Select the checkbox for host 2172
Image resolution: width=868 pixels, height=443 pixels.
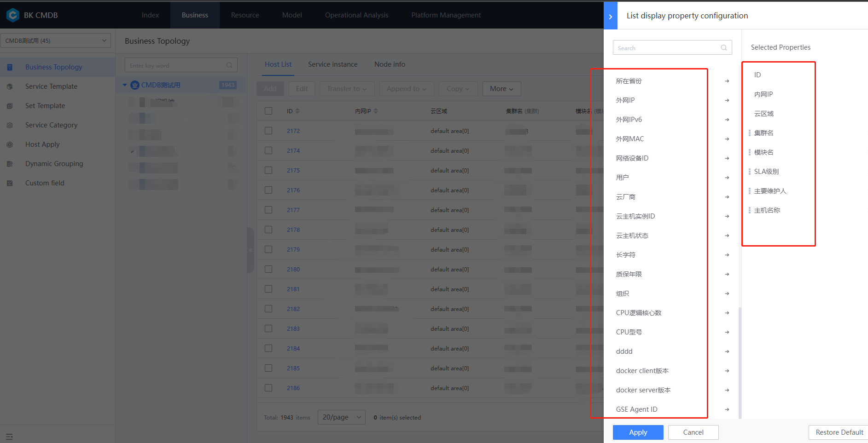[268, 131]
